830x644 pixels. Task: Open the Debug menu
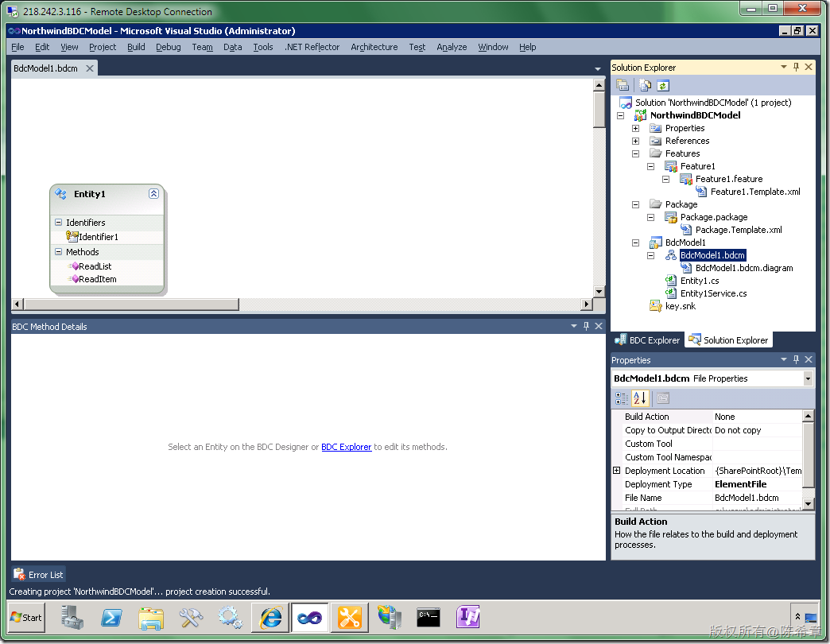pyautogui.click(x=168, y=47)
